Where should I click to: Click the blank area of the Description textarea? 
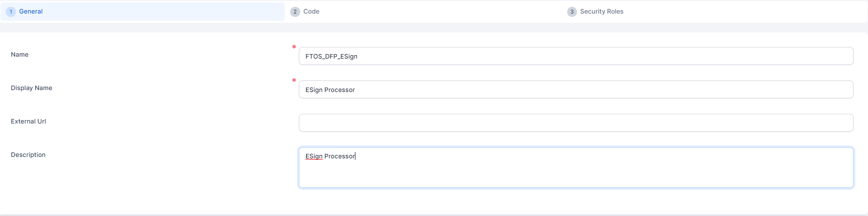pyautogui.click(x=575, y=174)
